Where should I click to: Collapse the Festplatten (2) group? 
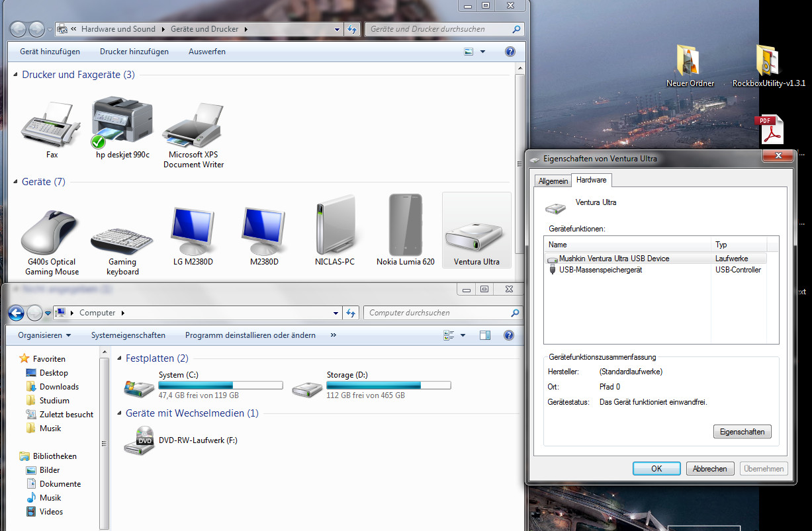[x=120, y=358]
